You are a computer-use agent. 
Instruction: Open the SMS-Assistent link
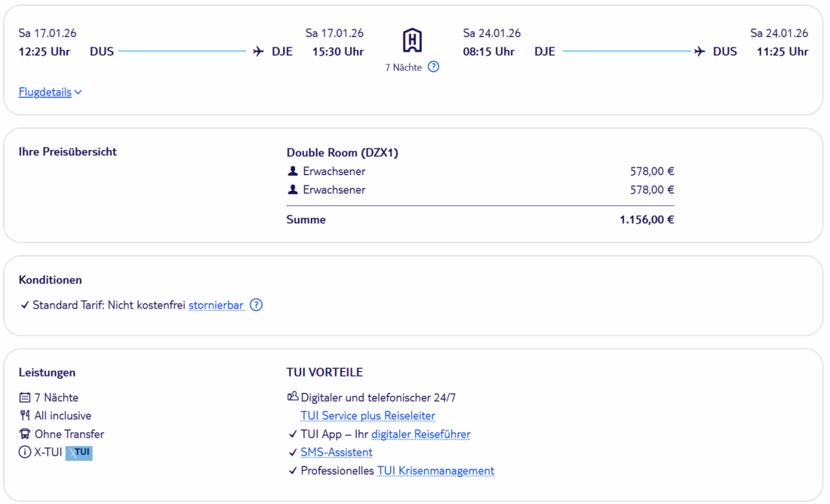[336, 452]
